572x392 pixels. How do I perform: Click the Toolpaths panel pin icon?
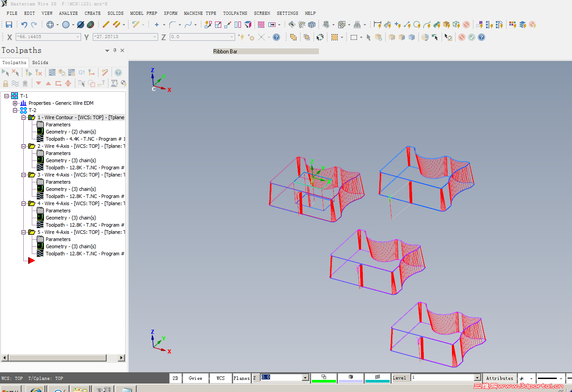pos(115,51)
